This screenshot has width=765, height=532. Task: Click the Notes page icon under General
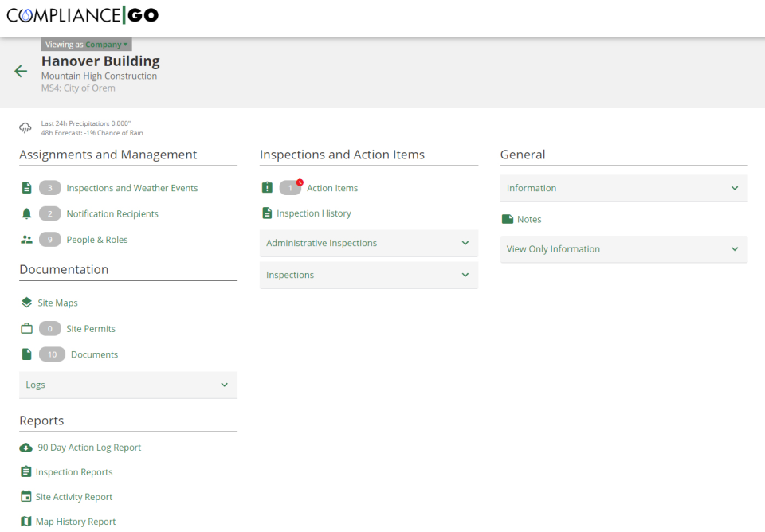[511, 219]
